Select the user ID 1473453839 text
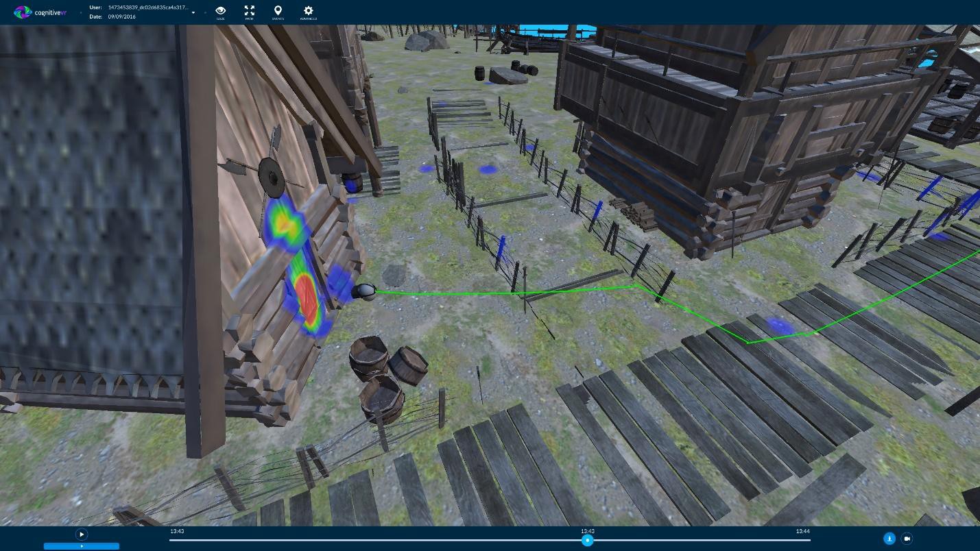Screen dimensions: 980x551 coord(148,8)
